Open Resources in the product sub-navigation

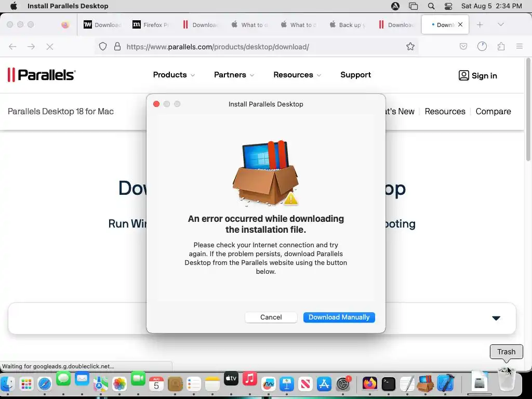pos(445,111)
